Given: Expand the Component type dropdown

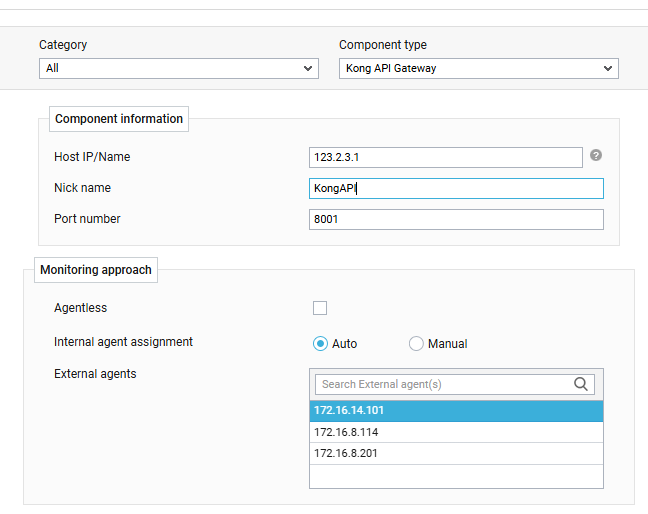Looking at the screenshot, I should 478,69.
